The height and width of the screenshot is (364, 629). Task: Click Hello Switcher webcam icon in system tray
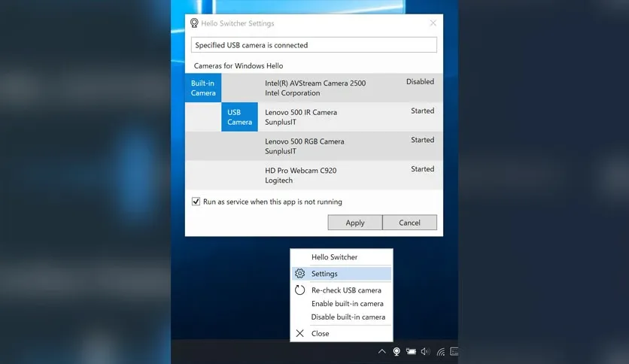(397, 351)
